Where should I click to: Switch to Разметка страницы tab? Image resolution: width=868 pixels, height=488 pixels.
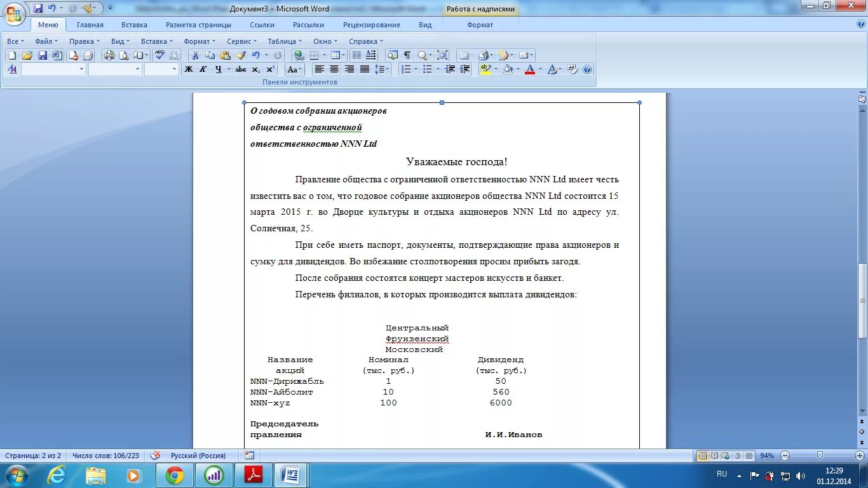[x=198, y=25]
